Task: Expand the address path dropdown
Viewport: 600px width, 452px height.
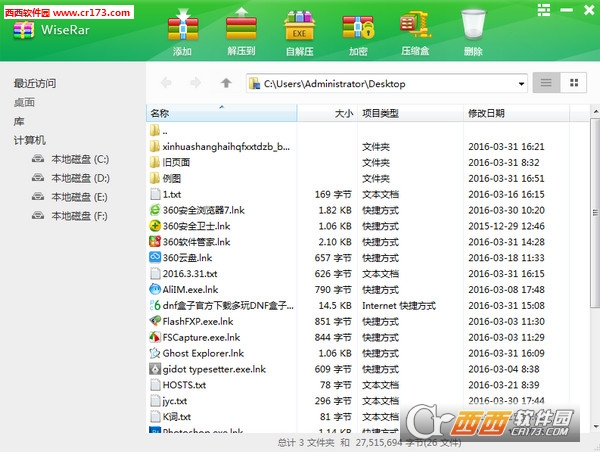Action: [521, 83]
